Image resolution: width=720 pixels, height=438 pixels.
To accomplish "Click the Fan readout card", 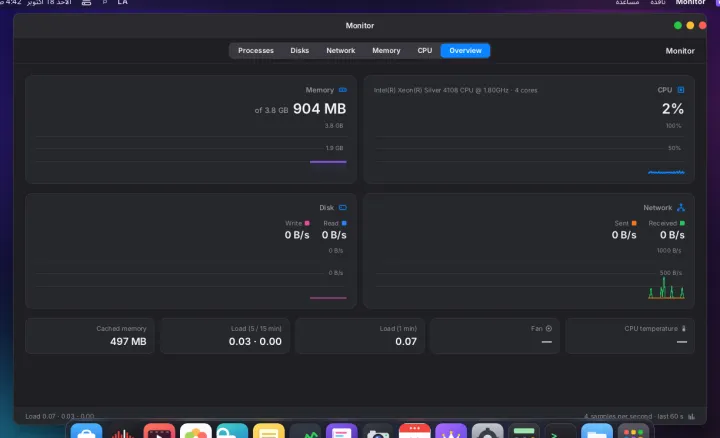I will click(x=495, y=336).
